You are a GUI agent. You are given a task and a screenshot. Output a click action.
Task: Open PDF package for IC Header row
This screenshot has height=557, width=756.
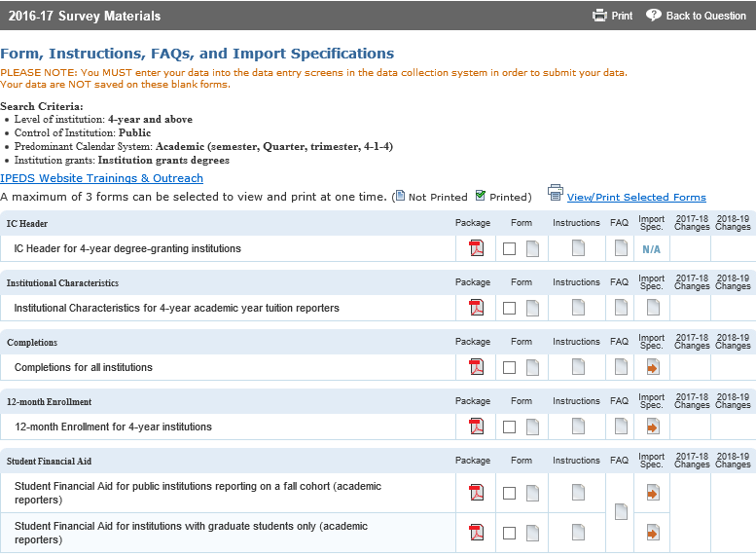[476, 248]
